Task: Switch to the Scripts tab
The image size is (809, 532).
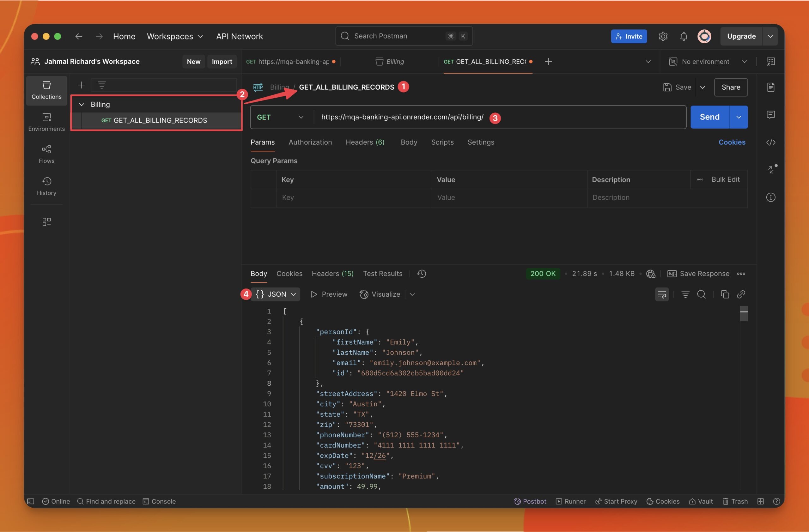Action: pyautogui.click(x=442, y=142)
